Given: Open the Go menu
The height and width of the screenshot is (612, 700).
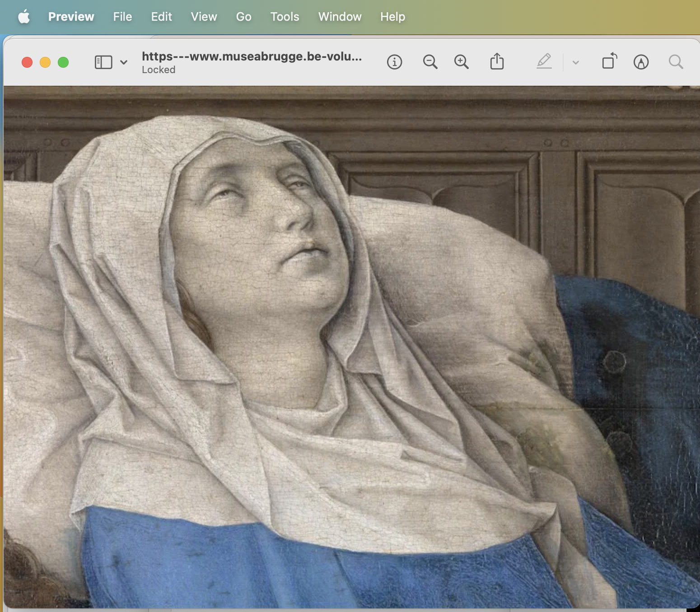Looking at the screenshot, I should click(243, 17).
